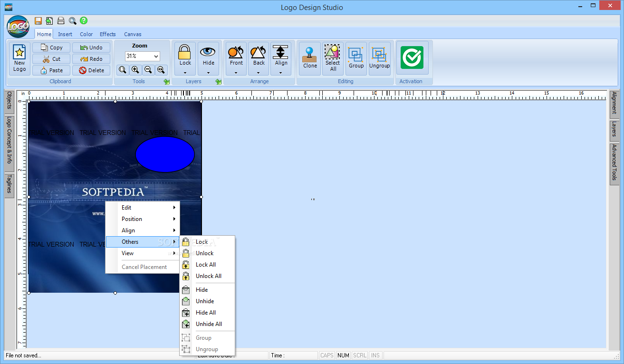This screenshot has height=364, width=624.
Task: Click the Group icon in Editing ribbon
Action: coord(356,54)
